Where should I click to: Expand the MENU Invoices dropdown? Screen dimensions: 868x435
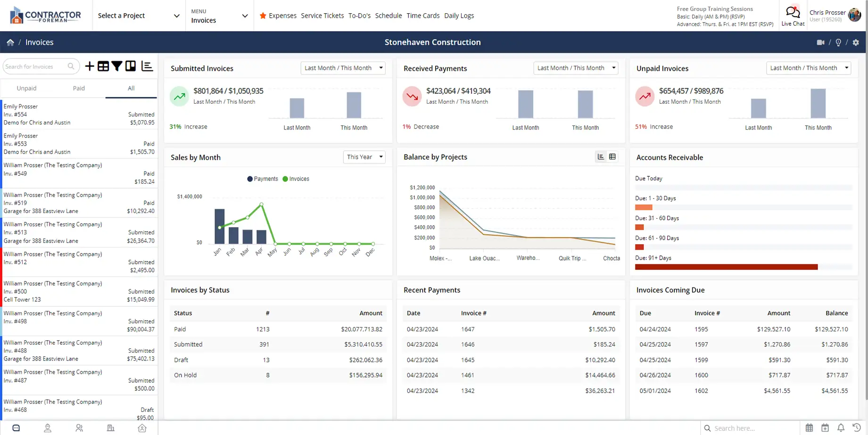coord(219,16)
